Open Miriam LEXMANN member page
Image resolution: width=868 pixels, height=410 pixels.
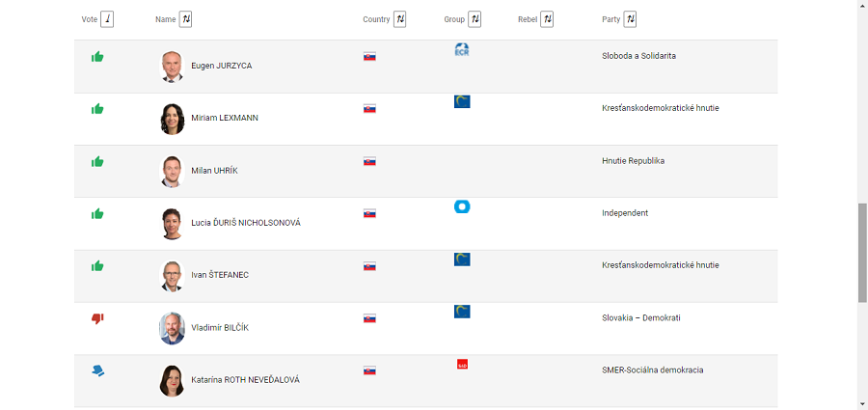point(224,118)
